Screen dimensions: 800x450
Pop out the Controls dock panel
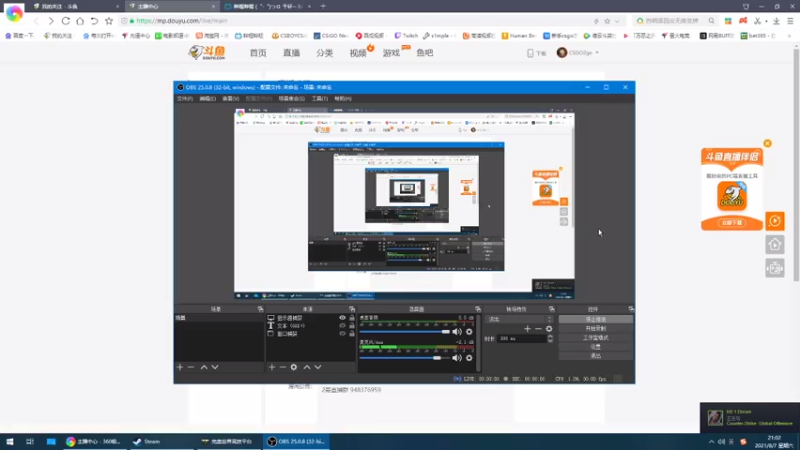[x=631, y=309]
